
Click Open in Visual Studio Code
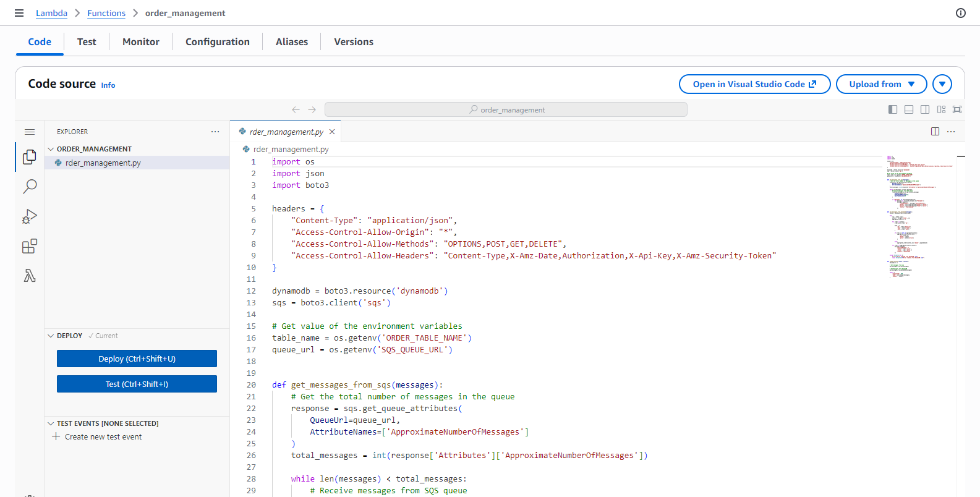[754, 84]
